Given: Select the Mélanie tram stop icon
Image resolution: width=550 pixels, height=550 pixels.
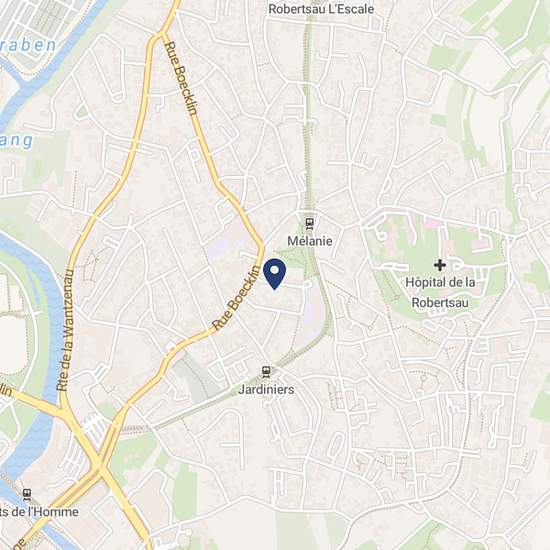Looking at the screenshot, I should click(x=309, y=223).
